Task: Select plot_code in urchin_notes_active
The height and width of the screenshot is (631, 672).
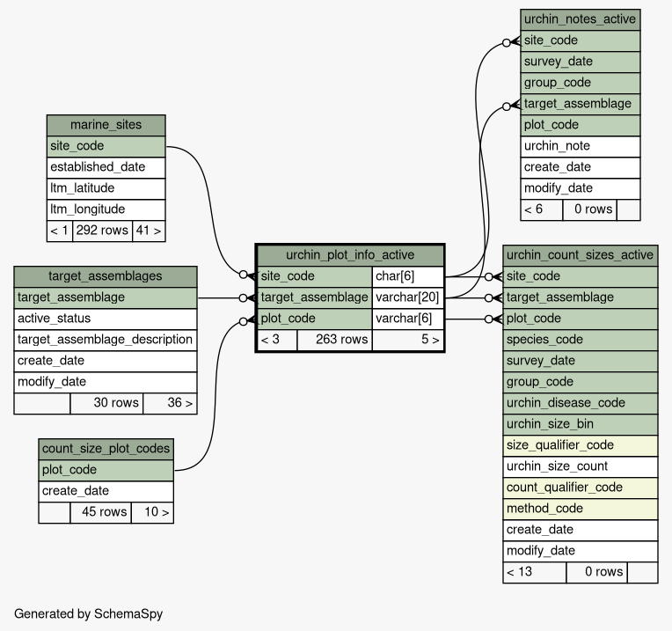Action: (581, 125)
